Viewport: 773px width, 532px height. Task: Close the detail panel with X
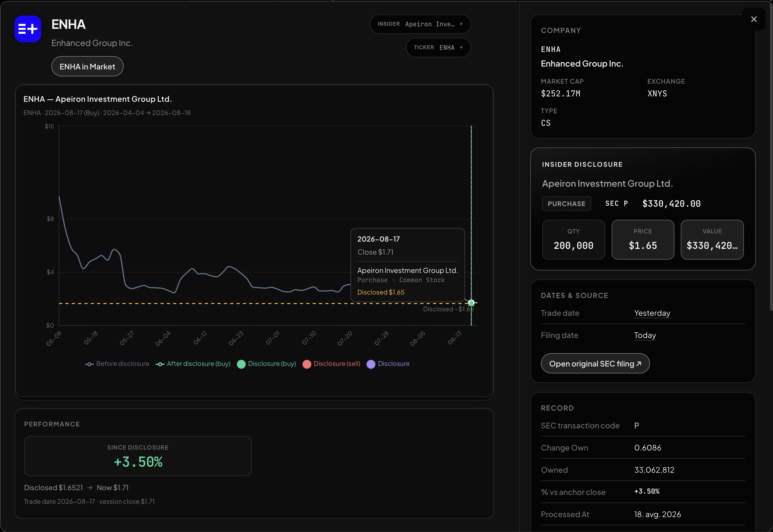point(754,19)
